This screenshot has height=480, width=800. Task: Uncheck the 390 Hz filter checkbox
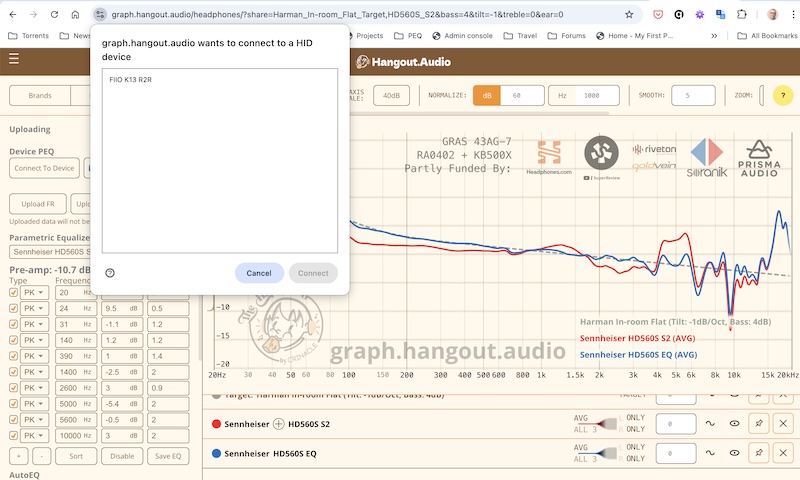point(13,356)
